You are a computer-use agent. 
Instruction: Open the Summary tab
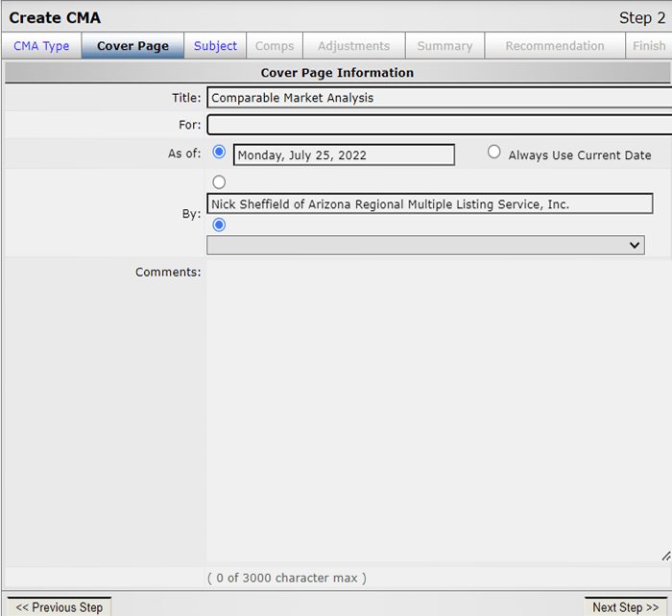point(444,46)
